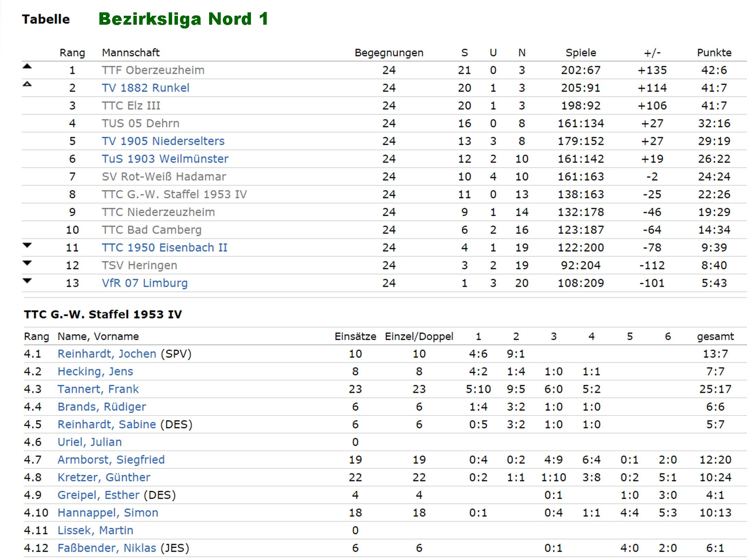The height and width of the screenshot is (560, 747).
Task: Click the Bezirksliga Nord 1 heading
Action: [x=183, y=19]
